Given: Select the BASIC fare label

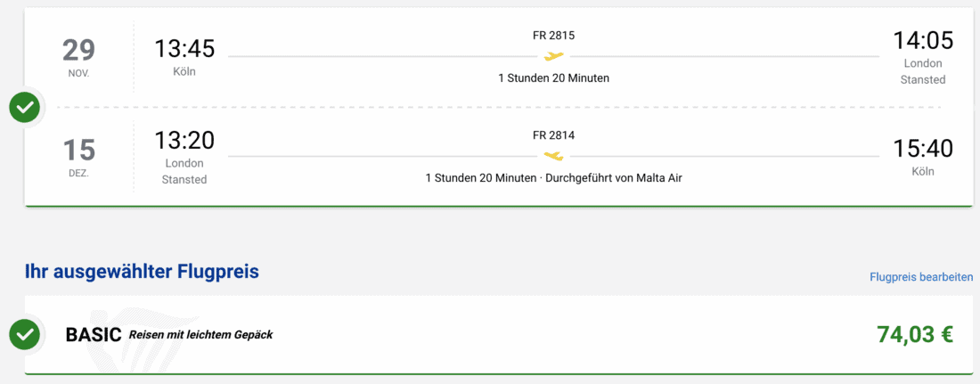Looking at the screenshot, I should tap(94, 335).
